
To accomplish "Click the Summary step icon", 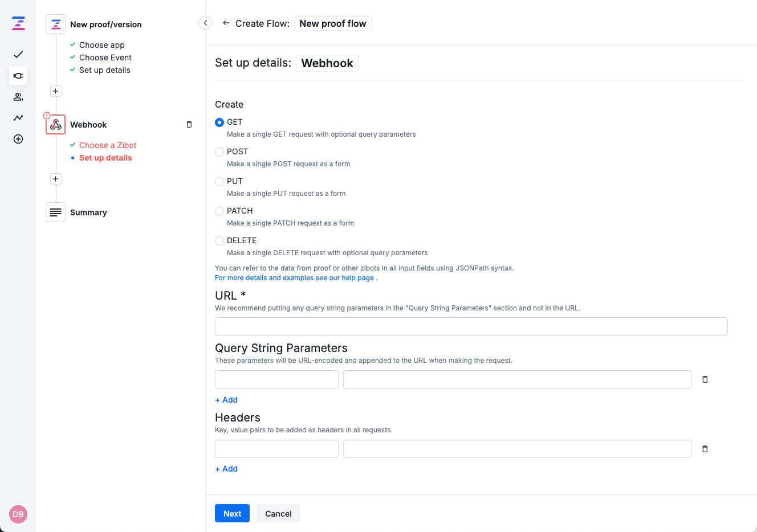I will [x=55, y=212].
